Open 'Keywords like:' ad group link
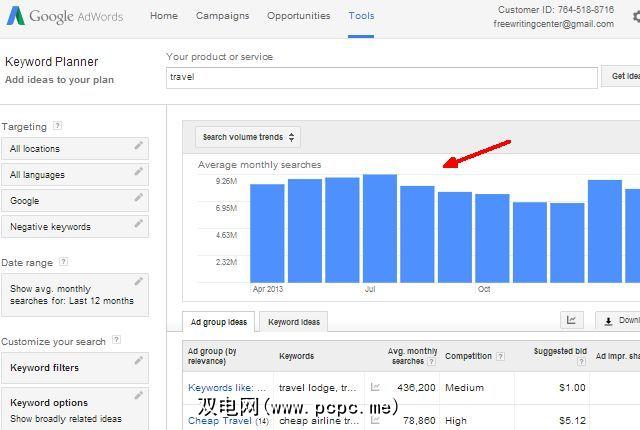 (227, 388)
